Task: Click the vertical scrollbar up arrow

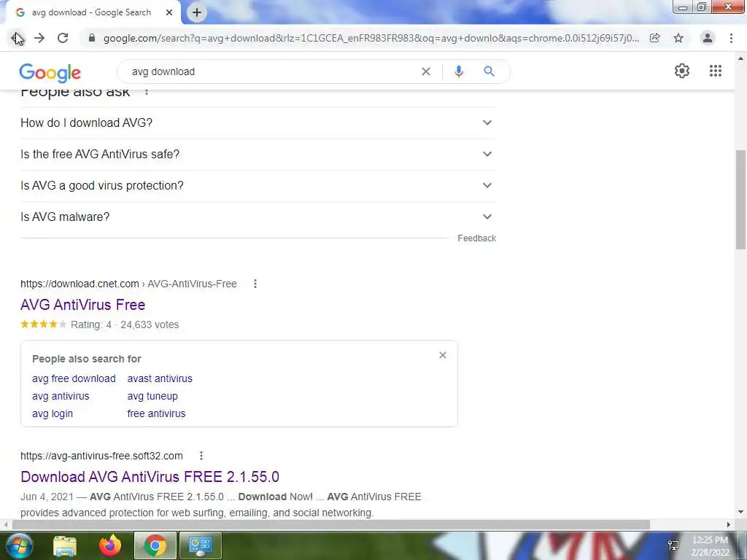Action: click(740, 58)
